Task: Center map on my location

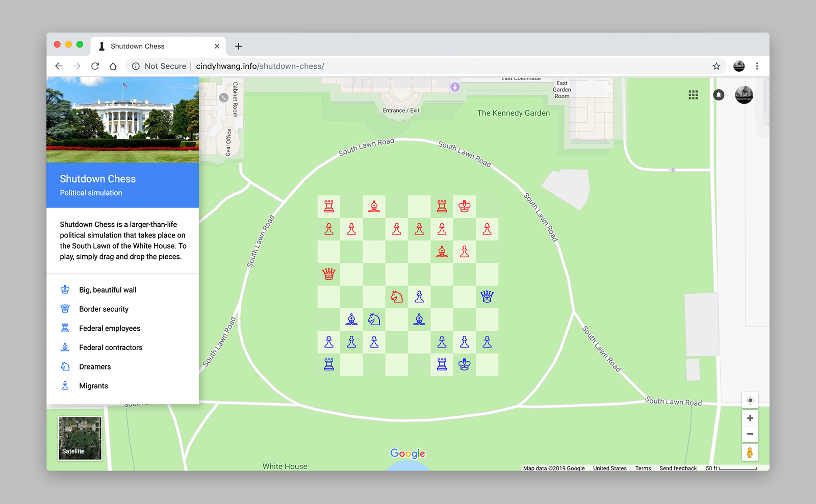Action: tap(750, 400)
